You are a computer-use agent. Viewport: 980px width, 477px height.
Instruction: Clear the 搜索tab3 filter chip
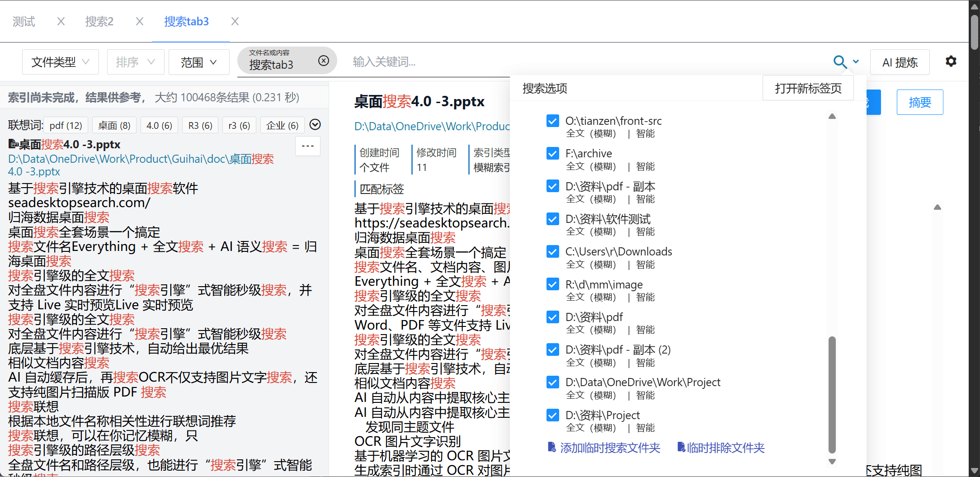pyautogui.click(x=324, y=61)
